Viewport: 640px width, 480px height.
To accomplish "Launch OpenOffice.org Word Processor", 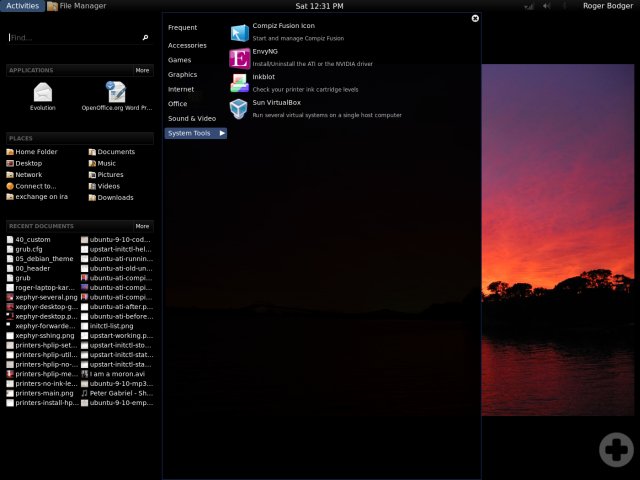I will 116,96.
